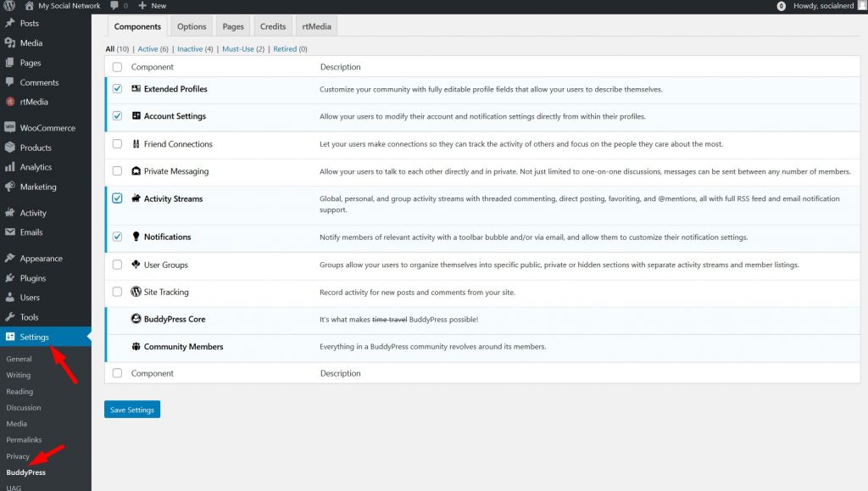Click the Notifications lightbulb icon
The width and height of the screenshot is (868, 491).
tap(136, 237)
